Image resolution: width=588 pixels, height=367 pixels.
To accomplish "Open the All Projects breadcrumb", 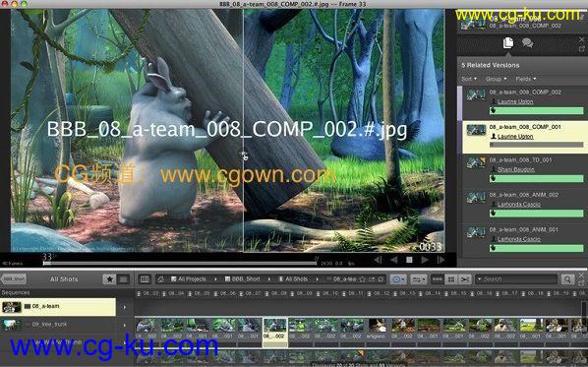I will [x=189, y=279].
